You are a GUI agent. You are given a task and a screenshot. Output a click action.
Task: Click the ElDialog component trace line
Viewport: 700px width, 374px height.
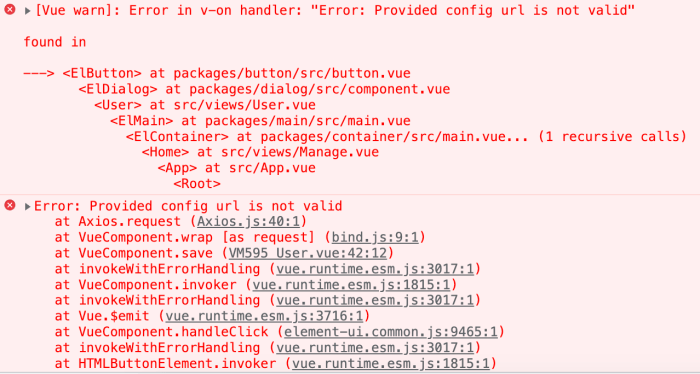click(x=264, y=89)
